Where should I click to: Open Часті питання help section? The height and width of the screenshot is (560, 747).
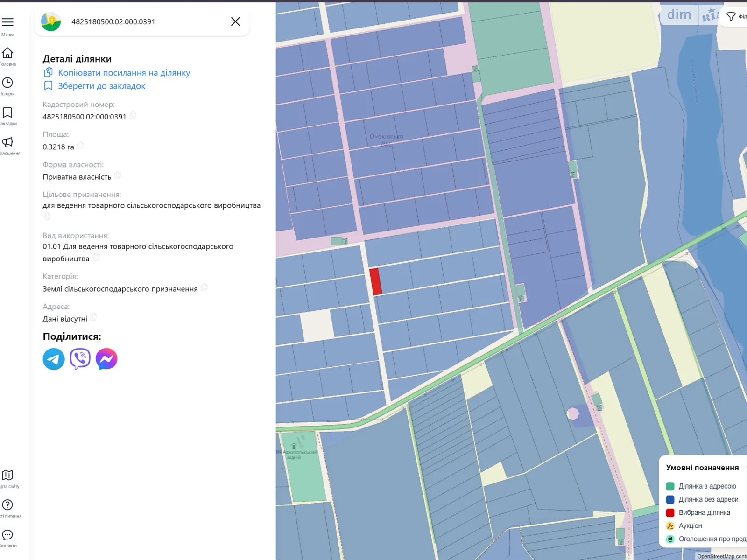[x=7, y=505]
